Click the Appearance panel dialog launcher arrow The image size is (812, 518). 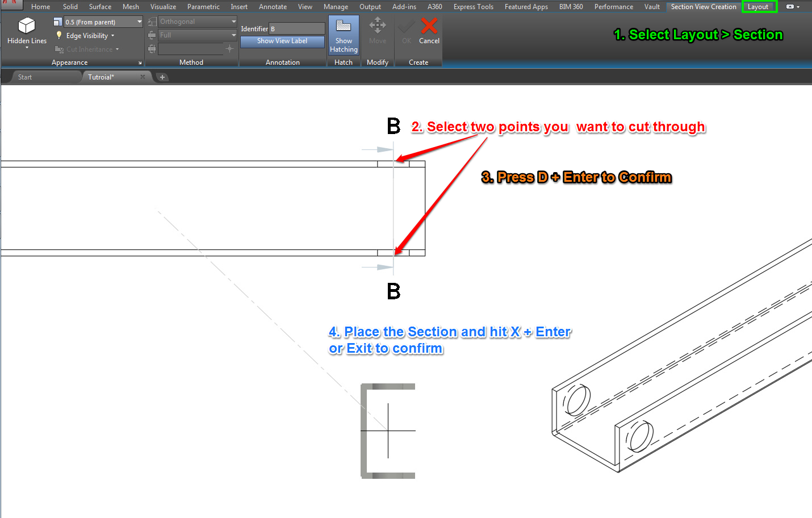click(140, 63)
